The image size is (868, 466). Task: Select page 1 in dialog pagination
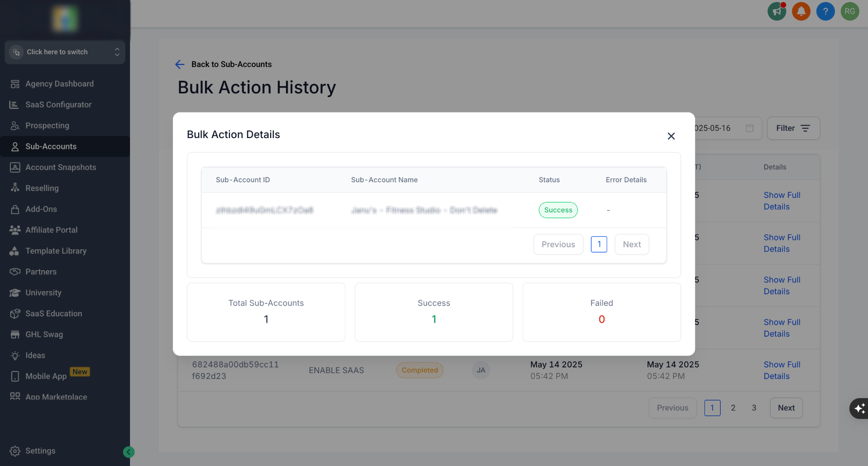pos(599,244)
